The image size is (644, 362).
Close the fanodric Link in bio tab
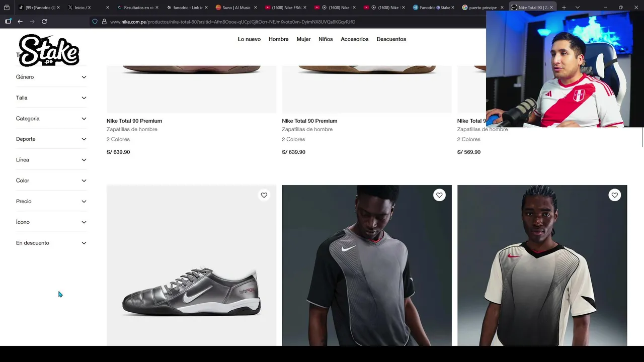pyautogui.click(x=206, y=8)
